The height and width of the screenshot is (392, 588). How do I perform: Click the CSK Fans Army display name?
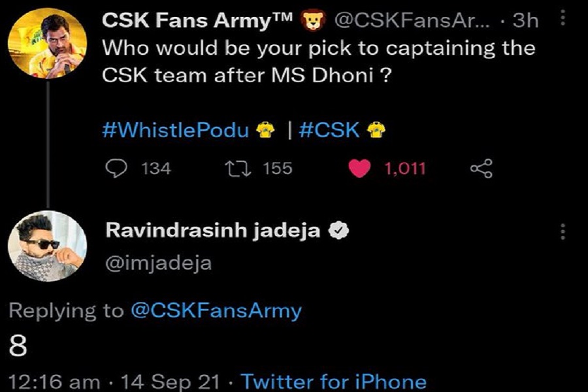tap(197, 20)
